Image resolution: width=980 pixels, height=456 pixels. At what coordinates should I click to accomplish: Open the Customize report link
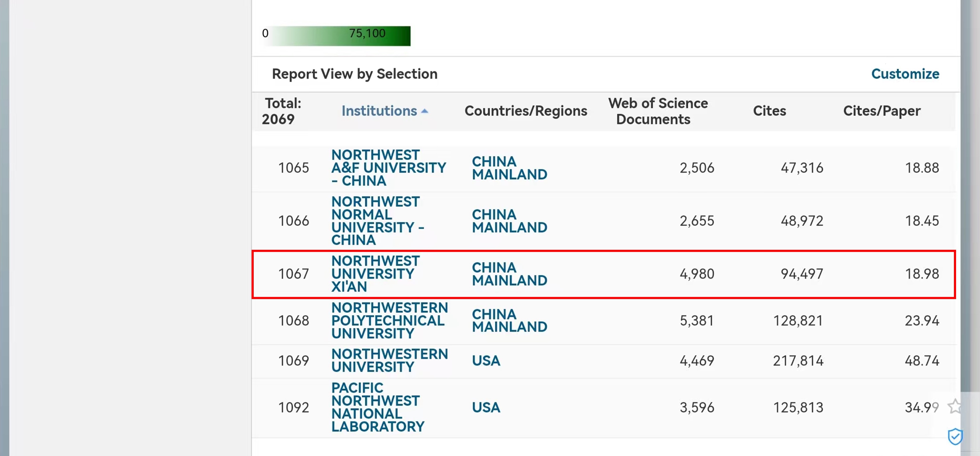905,74
